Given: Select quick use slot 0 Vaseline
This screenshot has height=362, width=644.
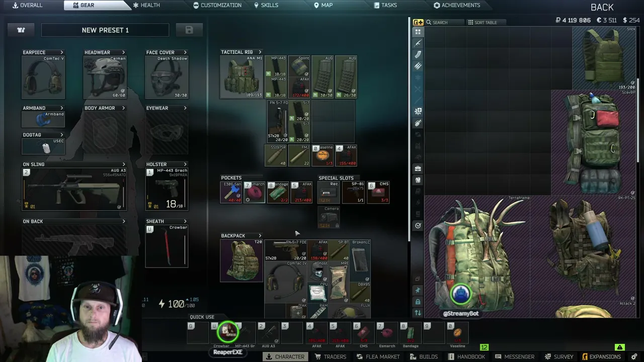Looking at the screenshot, I should coord(457,332).
